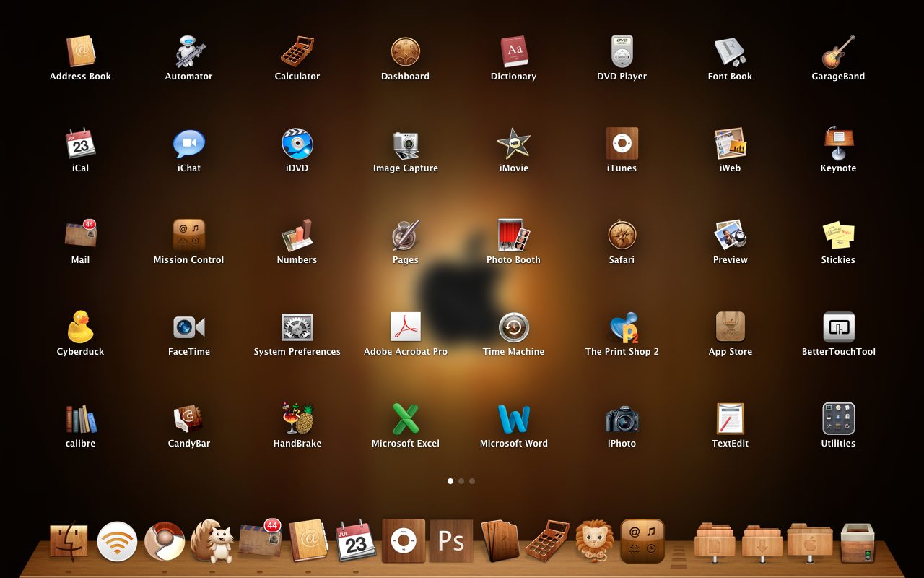The image size is (924, 578).
Task: Open Mail in the Launchpad grid
Action: (80, 235)
